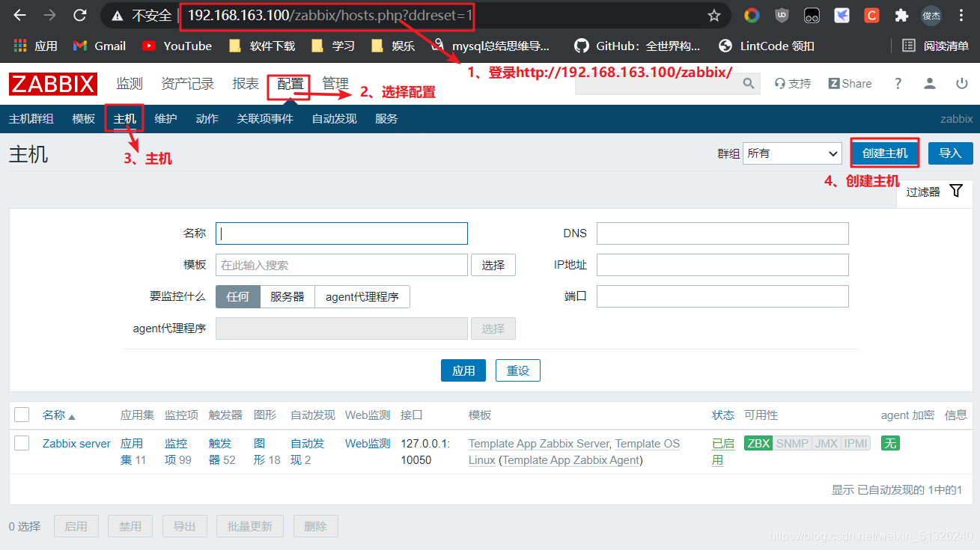Open the 配置 top menu
The image size is (980, 550).
290,84
